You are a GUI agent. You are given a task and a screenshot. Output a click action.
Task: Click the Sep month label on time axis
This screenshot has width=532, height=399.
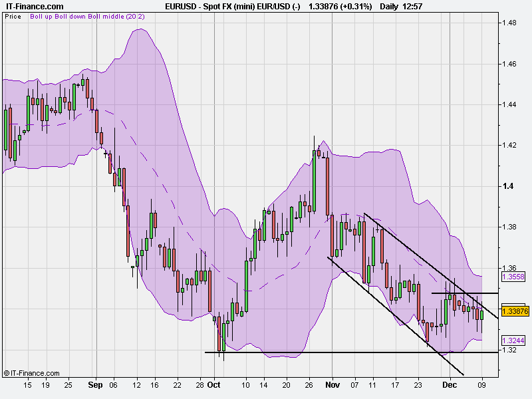pyautogui.click(x=95, y=385)
